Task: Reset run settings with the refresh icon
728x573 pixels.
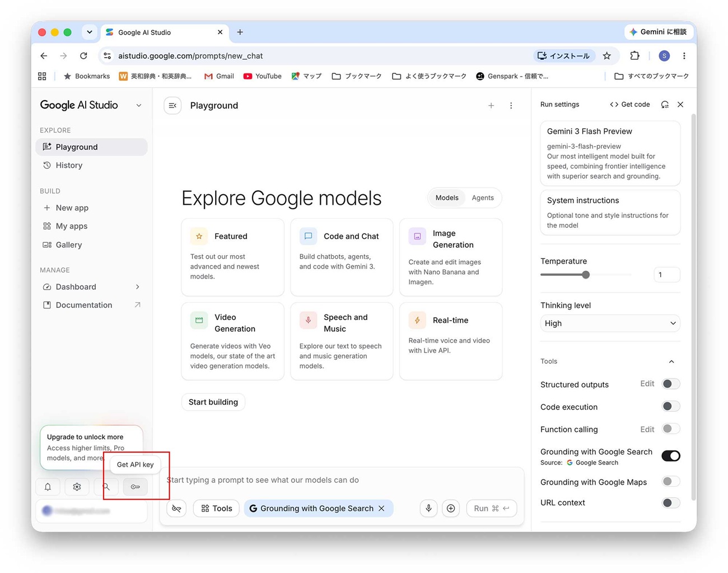Action: click(x=665, y=105)
